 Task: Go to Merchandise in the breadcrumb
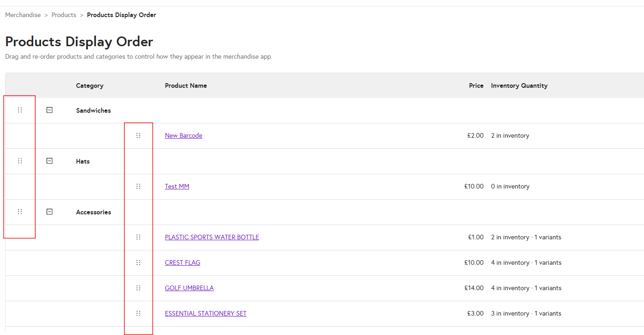point(23,15)
